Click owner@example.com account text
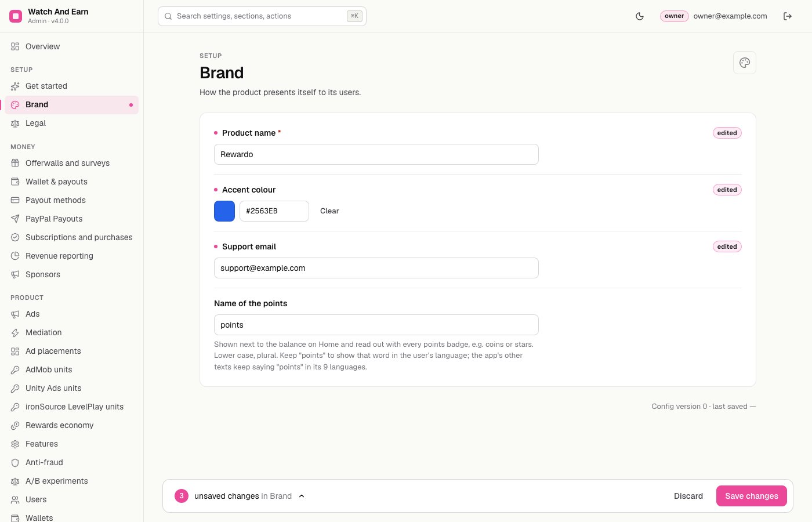Viewport: 812px width, 522px height. 730,16
